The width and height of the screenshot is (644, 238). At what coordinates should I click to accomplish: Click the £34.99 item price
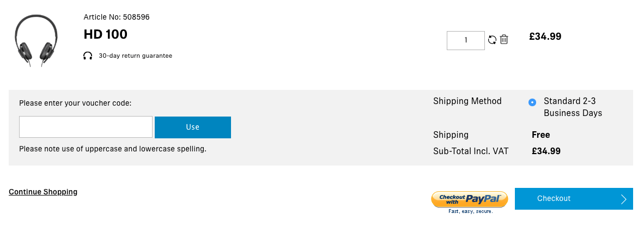click(545, 36)
